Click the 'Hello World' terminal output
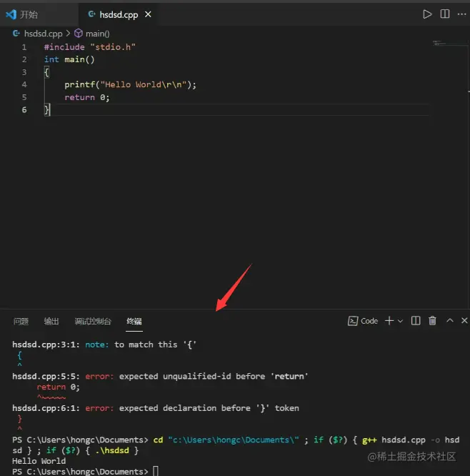470x476 pixels. point(39,461)
